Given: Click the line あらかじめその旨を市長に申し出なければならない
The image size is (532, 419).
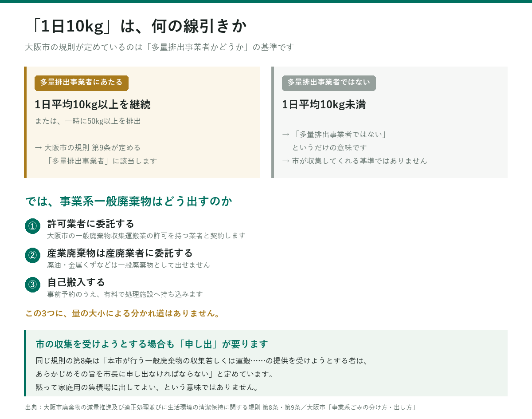Looking at the screenshot, I should tap(123, 374).
